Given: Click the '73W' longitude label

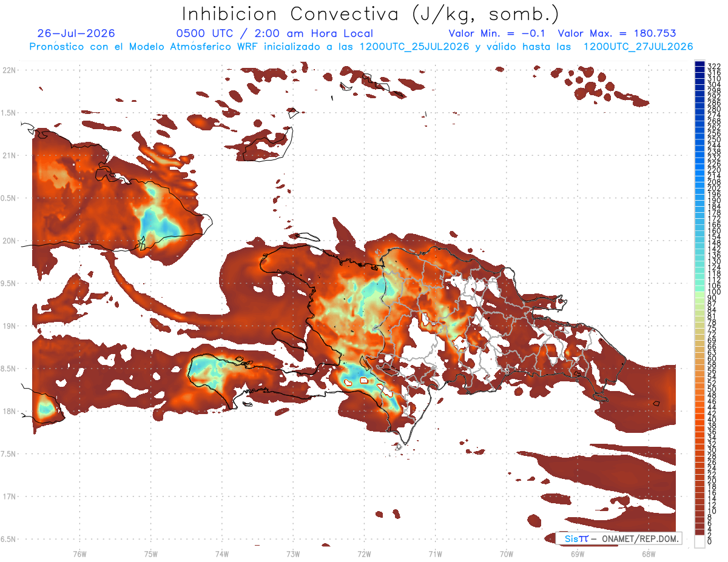Looking at the screenshot, I should coord(293,554).
